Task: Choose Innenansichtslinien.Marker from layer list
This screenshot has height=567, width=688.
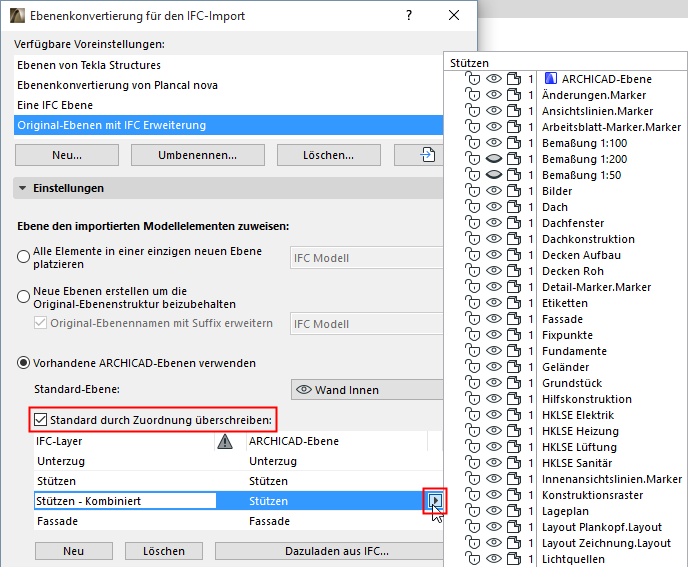Action: tap(612, 479)
